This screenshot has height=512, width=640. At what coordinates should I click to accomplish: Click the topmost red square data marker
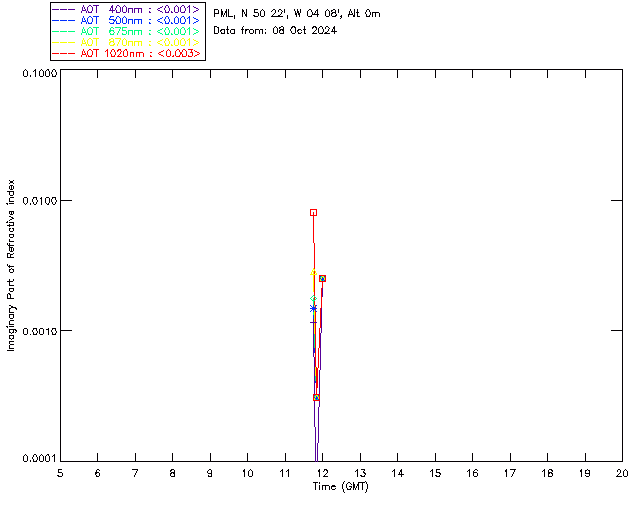pos(313,212)
